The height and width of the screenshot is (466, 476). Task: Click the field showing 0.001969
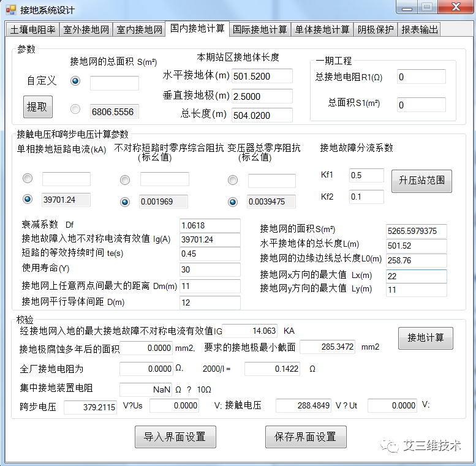click(x=164, y=201)
